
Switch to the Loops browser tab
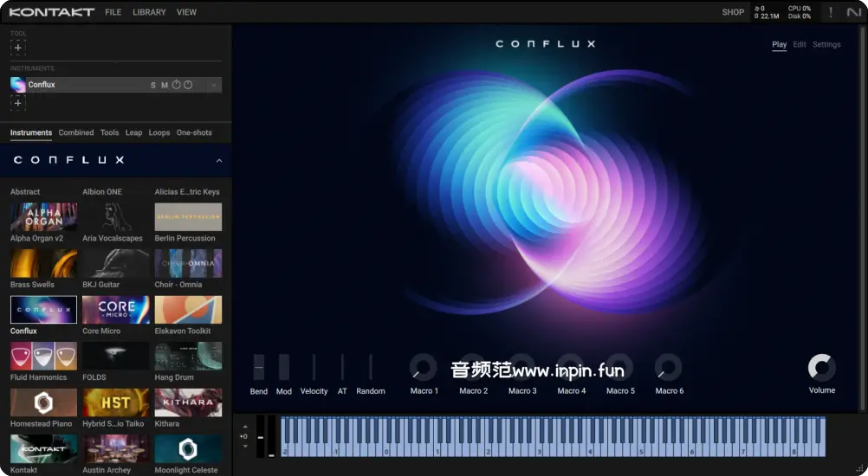point(159,132)
